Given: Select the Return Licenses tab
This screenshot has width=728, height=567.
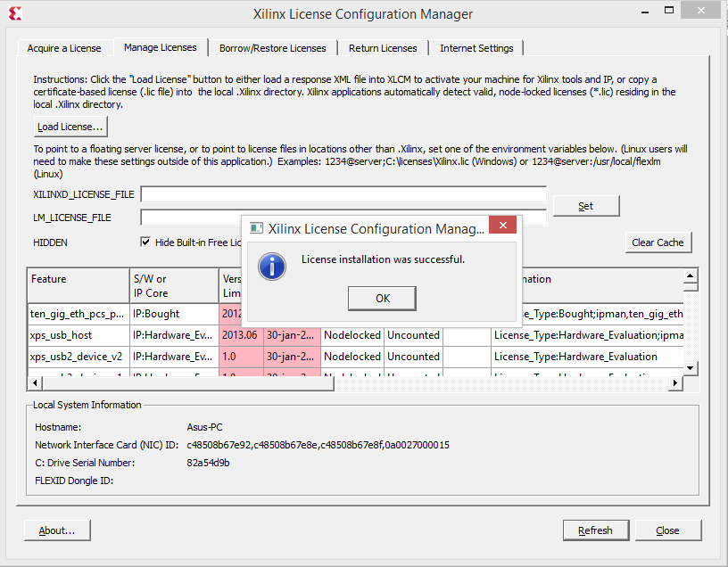Looking at the screenshot, I should click(383, 48).
